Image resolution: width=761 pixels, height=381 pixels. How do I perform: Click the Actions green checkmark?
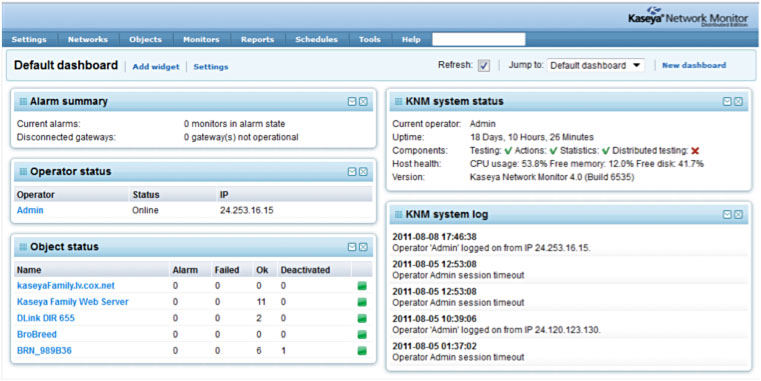pyautogui.click(x=553, y=151)
